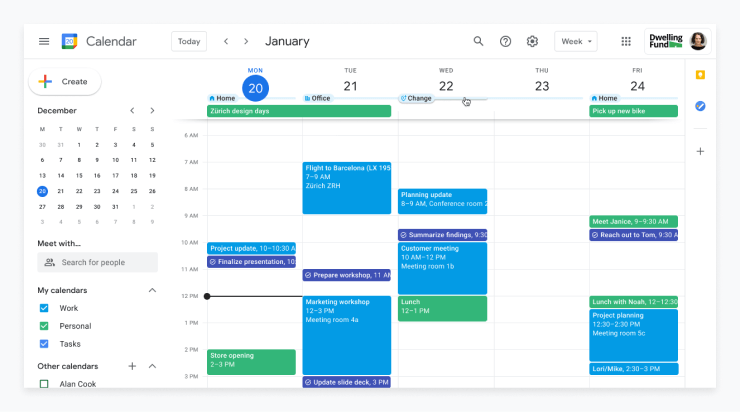Select date 20 in mini calendar
Image resolution: width=740 pixels, height=412 pixels.
pos(42,191)
